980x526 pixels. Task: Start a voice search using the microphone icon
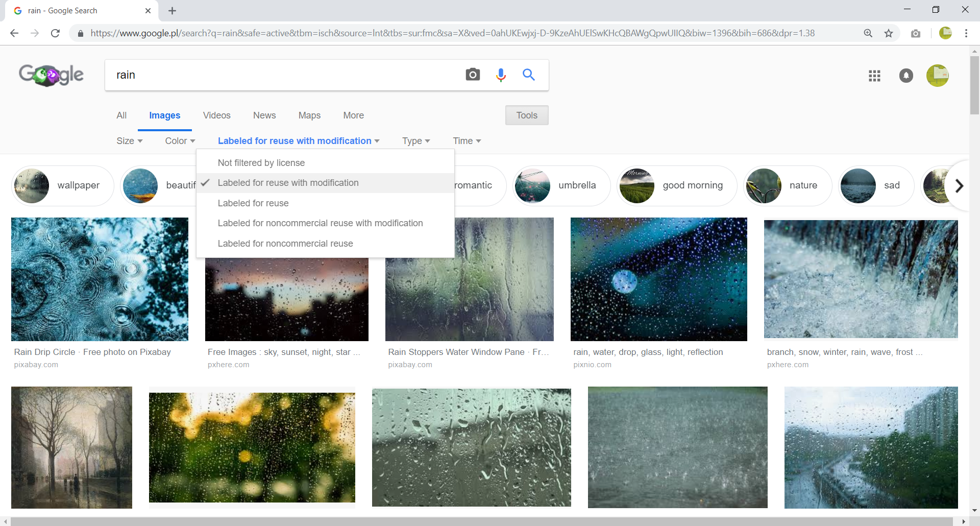(x=501, y=75)
